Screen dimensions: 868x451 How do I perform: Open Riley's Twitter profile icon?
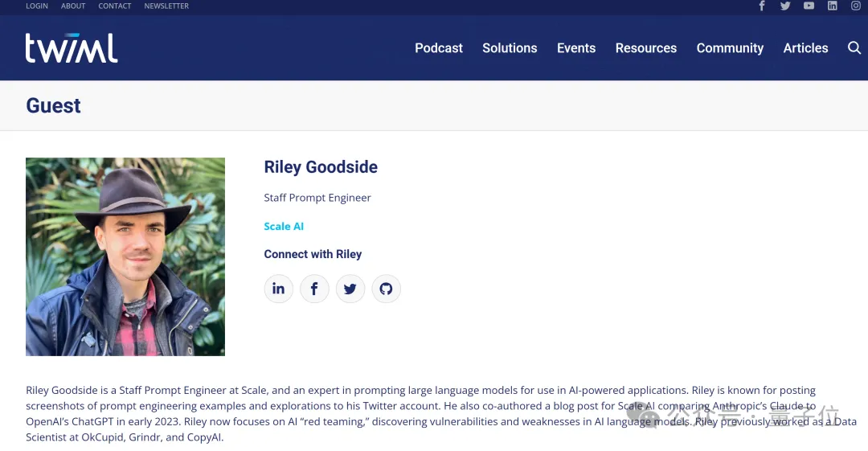(350, 289)
